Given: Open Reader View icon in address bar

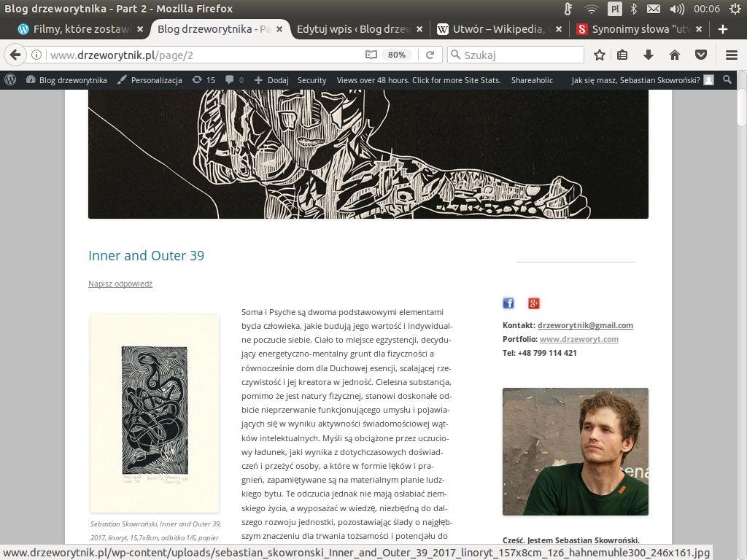Looking at the screenshot, I should tap(371, 55).
